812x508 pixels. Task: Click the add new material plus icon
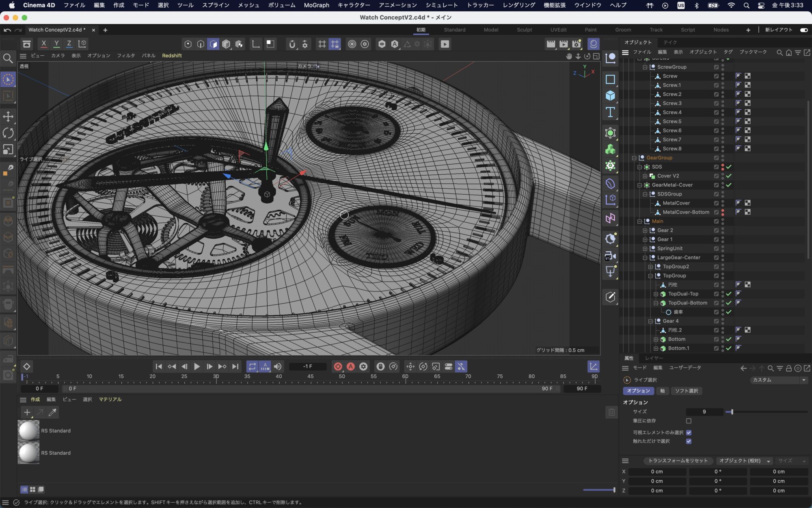tap(27, 412)
